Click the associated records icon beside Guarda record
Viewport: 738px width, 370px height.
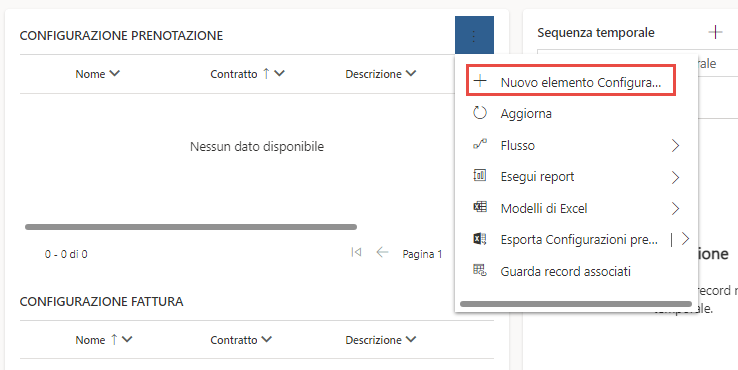pos(480,271)
